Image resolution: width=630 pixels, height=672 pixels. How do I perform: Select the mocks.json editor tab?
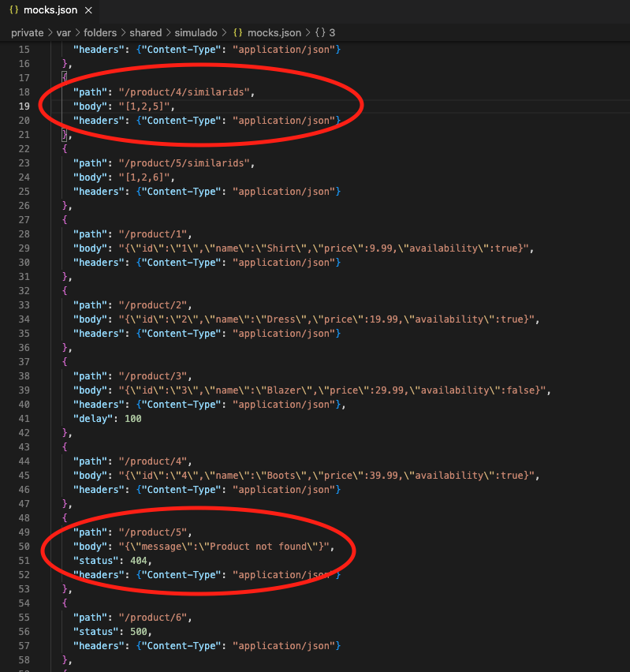point(50,11)
